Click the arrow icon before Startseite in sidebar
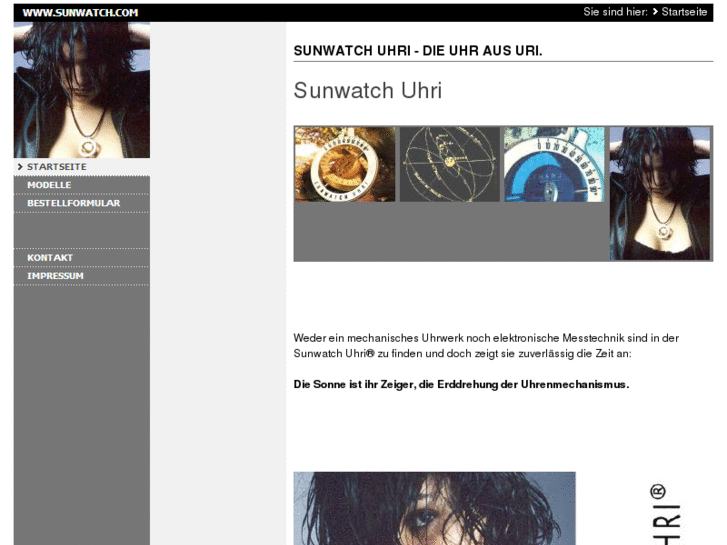Screen dimensions: 727x545 (20, 167)
